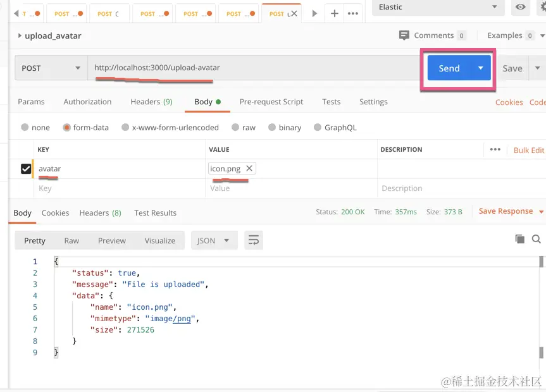Select the x-www-form-urlencoded radio option
The height and width of the screenshot is (392, 546).
(x=125, y=128)
